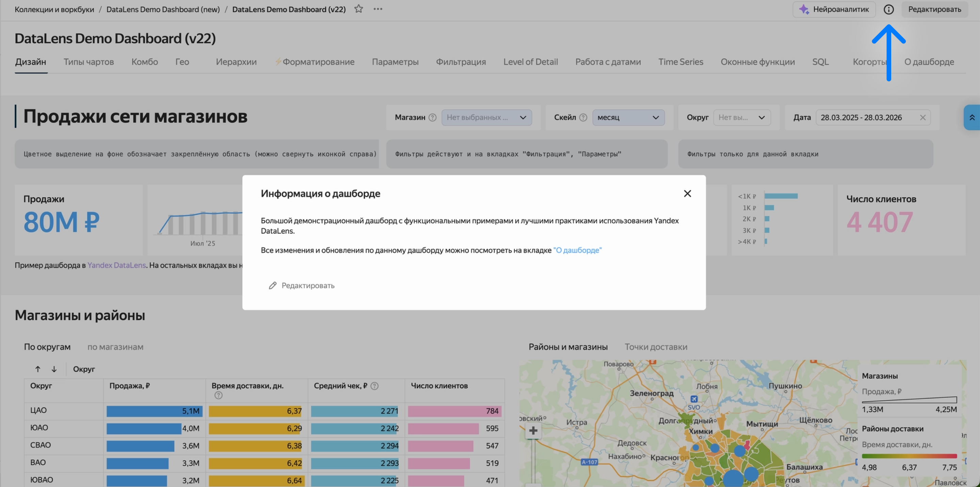Open the Округ filter dropdown
The image size is (980, 487).
742,117
